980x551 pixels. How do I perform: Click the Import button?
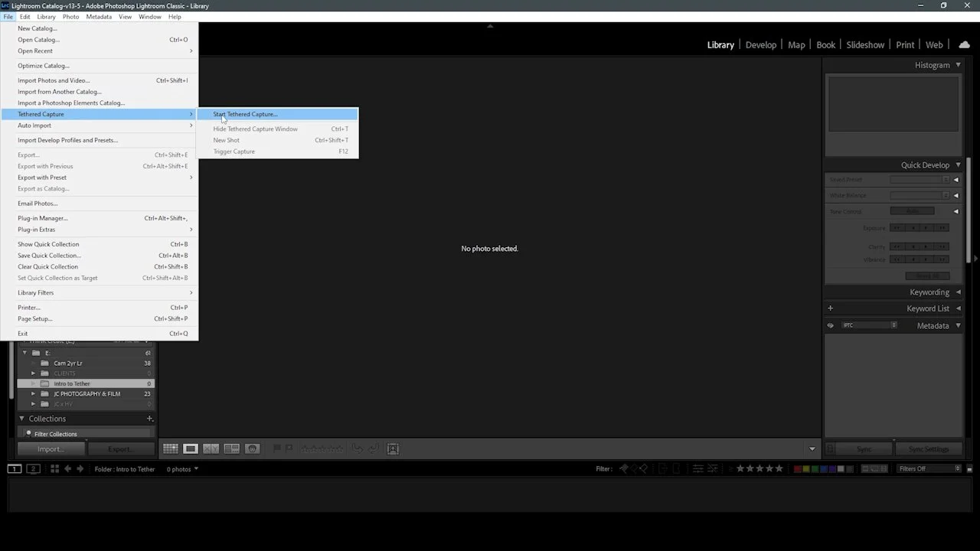point(51,449)
